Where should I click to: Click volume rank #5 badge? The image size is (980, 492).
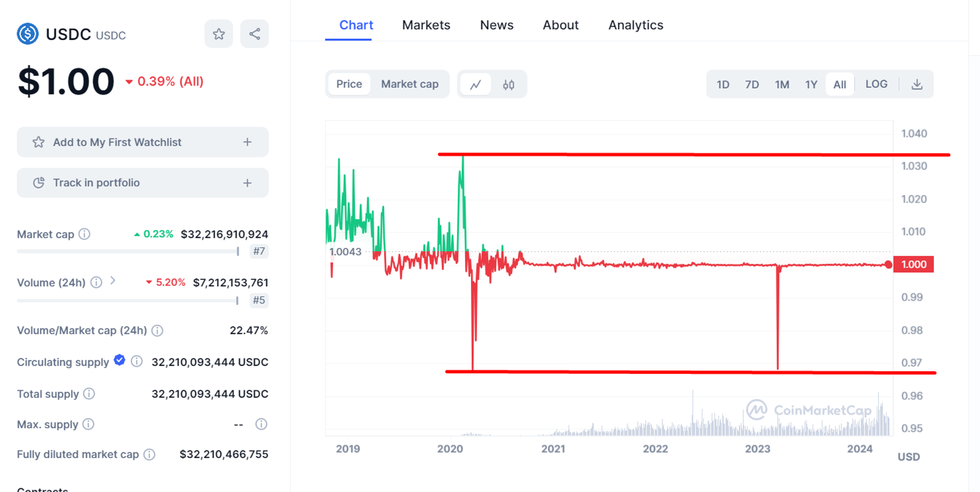point(259,300)
